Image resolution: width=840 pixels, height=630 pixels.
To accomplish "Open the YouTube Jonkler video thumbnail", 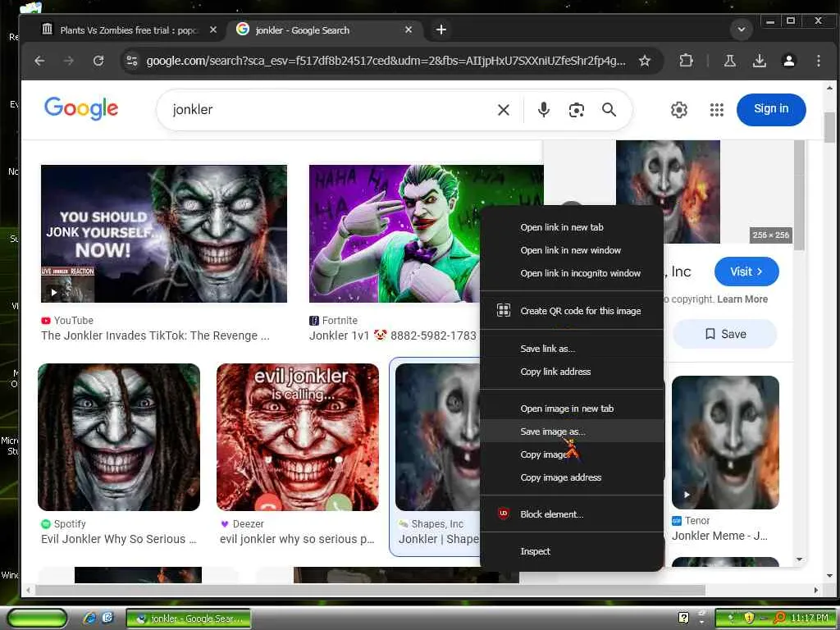I will [164, 234].
